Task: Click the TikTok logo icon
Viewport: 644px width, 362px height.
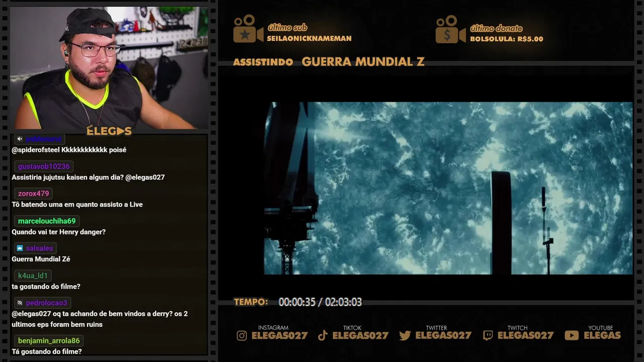Action: tap(323, 335)
